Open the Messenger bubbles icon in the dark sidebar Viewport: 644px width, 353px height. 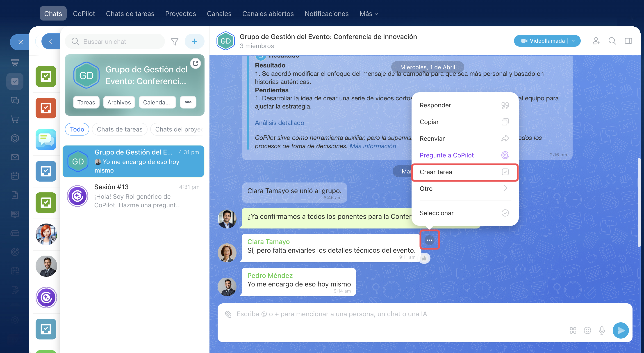click(x=15, y=100)
